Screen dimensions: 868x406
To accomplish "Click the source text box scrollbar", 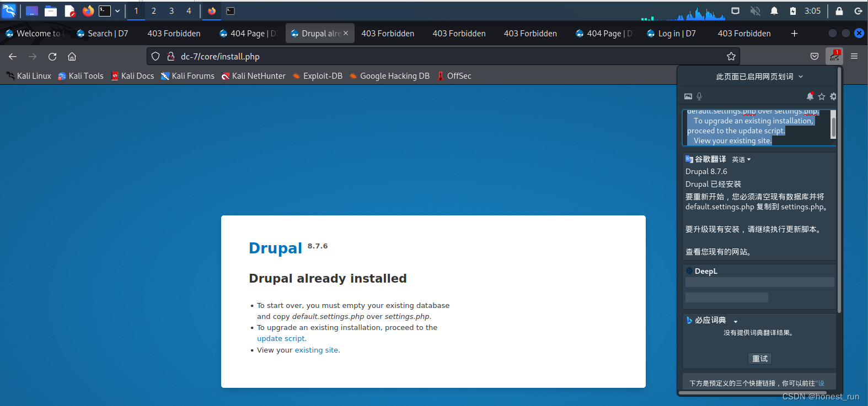I will coord(833,127).
